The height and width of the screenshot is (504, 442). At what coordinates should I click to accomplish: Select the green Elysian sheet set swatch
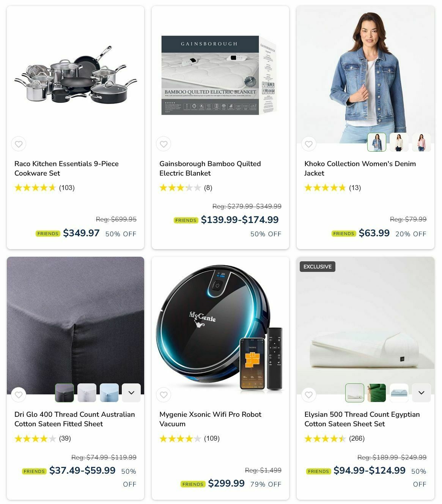pyautogui.click(x=377, y=393)
